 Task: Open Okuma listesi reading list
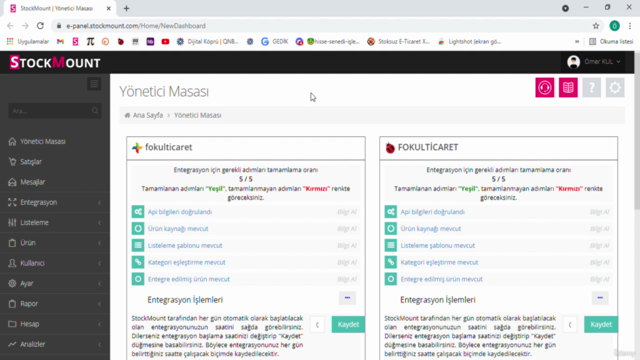611,42
